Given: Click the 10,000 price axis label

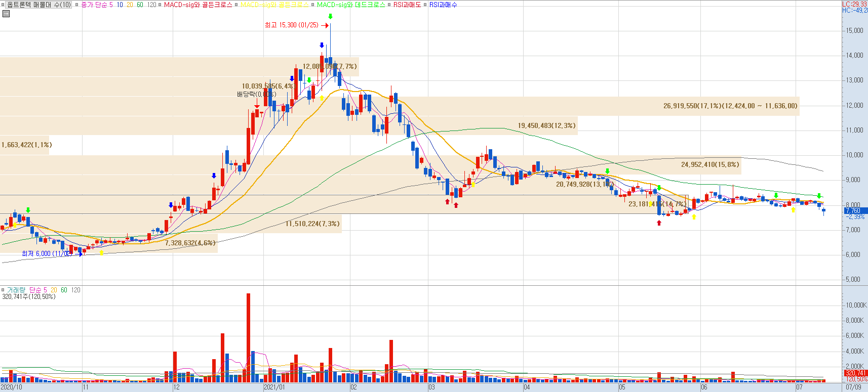Looking at the screenshot, I should pos(854,155).
